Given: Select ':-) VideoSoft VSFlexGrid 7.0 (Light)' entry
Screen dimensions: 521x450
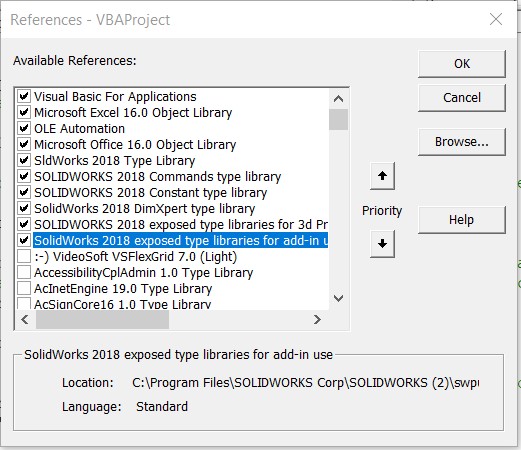Looking at the screenshot, I should coord(136,256).
